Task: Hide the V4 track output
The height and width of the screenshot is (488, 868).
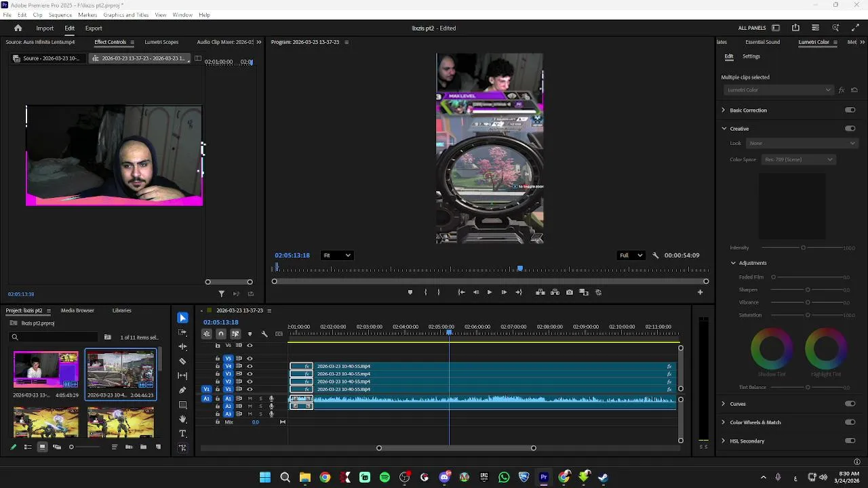Action: pos(250,366)
